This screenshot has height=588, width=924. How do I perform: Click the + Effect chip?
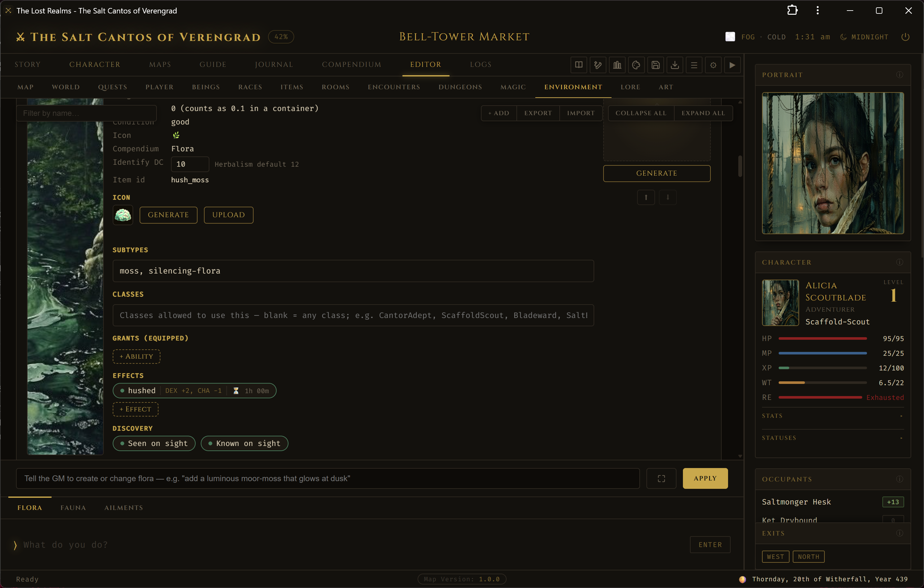click(x=135, y=409)
